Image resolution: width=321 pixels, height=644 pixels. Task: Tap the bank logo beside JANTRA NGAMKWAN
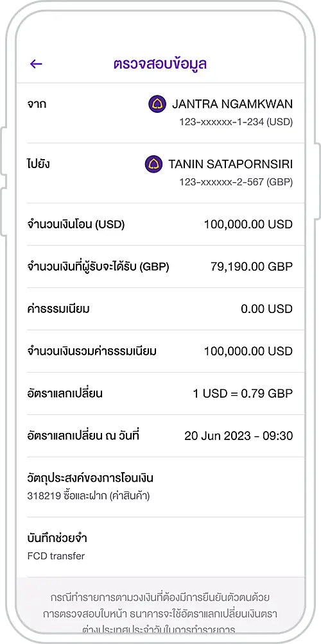click(157, 104)
